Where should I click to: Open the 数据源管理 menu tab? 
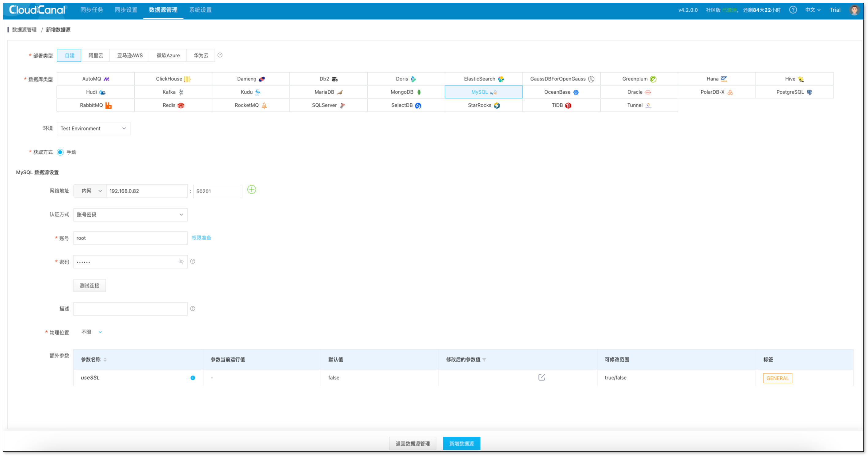pos(163,10)
